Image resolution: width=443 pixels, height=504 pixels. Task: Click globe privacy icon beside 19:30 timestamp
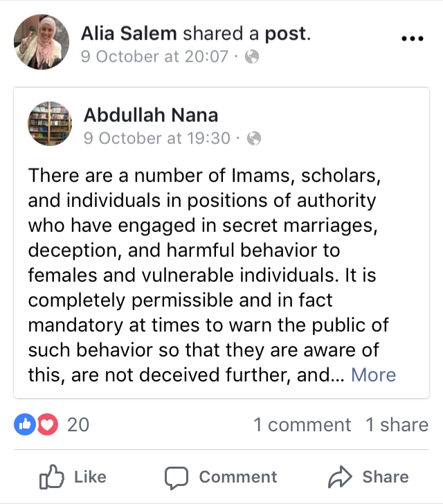[x=254, y=138]
